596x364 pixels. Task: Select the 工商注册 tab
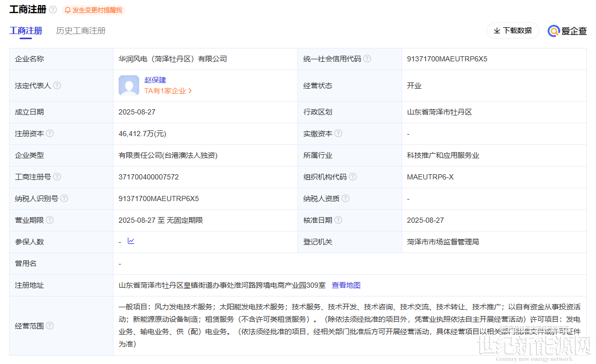[x=26, y=31]
